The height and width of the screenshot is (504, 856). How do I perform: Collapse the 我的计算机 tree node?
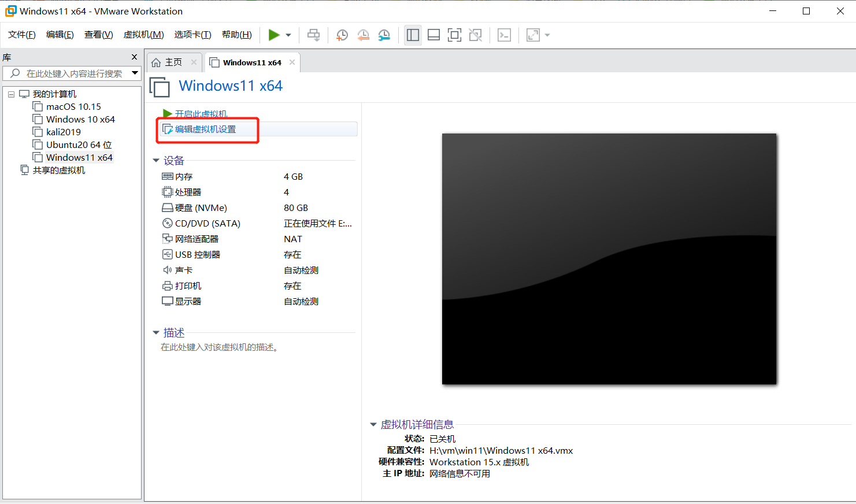[x=11, y=94]
